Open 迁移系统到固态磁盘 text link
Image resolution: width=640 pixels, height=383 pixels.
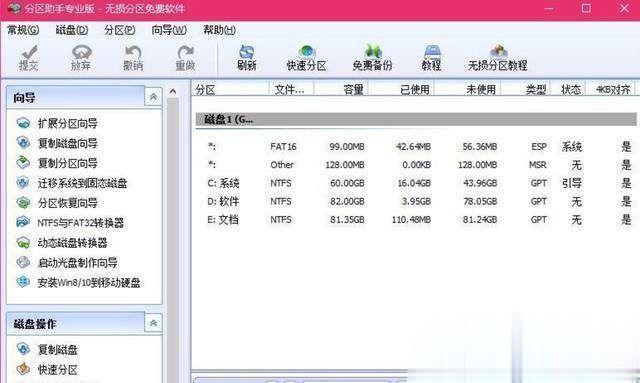tap(82, 183)
